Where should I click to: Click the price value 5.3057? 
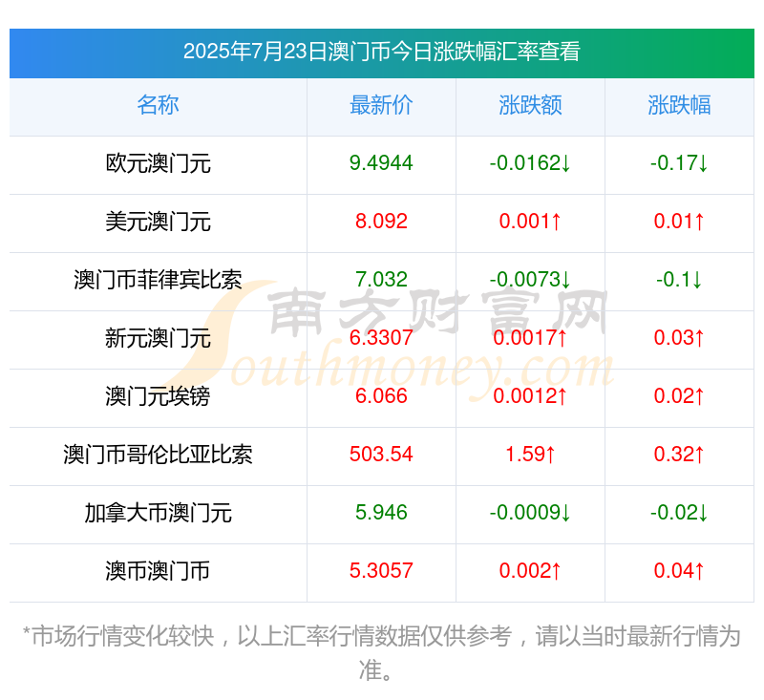click(381, 570)
